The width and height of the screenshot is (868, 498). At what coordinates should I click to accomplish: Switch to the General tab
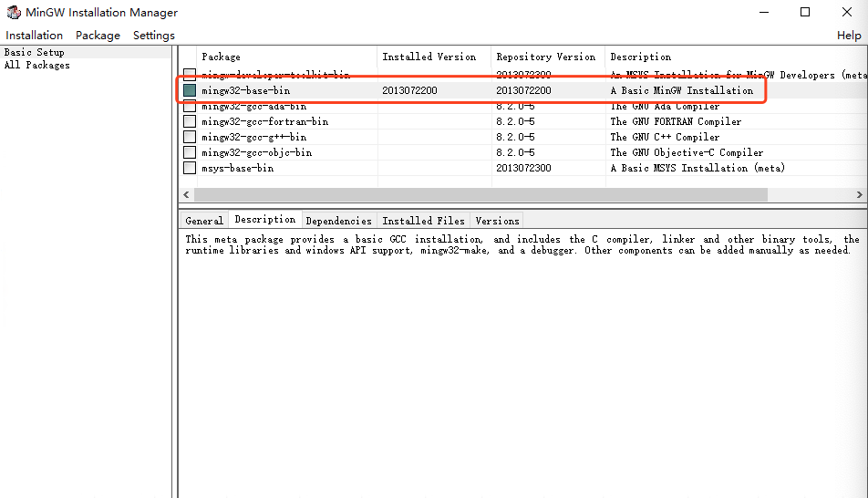(204, 221)
